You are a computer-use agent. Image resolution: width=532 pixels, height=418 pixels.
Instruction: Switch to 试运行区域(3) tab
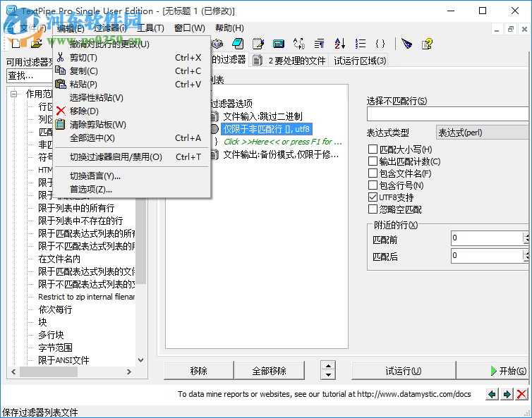[x=360, y=61]
